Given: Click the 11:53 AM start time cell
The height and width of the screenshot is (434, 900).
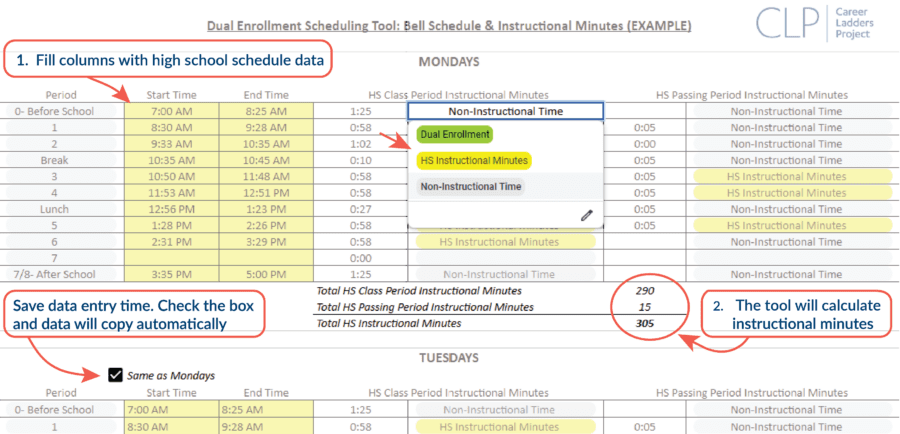Looking at the screenshot, I should click(172, 193).
